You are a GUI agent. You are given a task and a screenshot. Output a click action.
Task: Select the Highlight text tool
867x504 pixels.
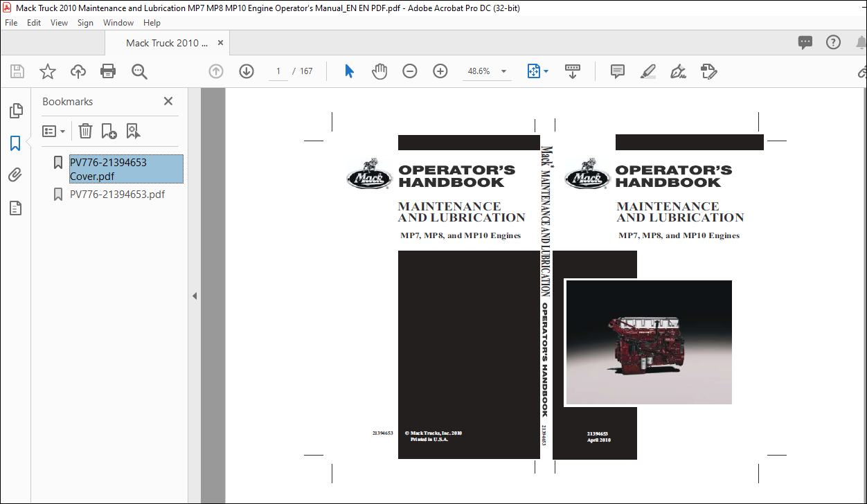648,71
